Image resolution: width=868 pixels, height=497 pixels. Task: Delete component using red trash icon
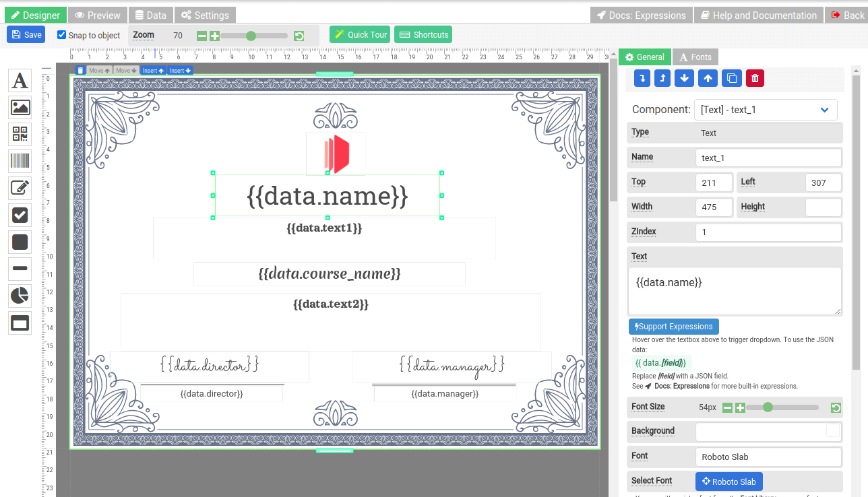[755, 78]
